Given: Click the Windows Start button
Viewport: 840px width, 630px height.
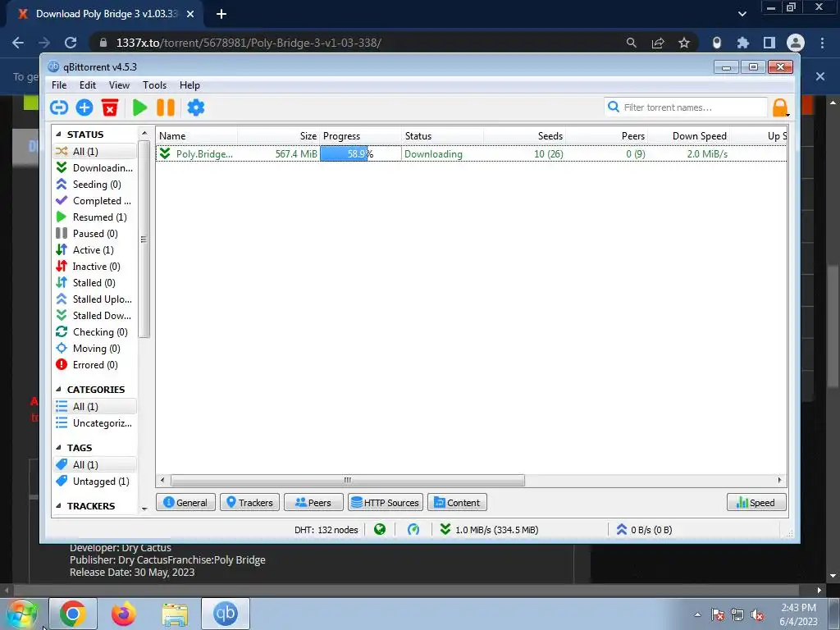Looking at the screenshot, I should coord(22,614).
